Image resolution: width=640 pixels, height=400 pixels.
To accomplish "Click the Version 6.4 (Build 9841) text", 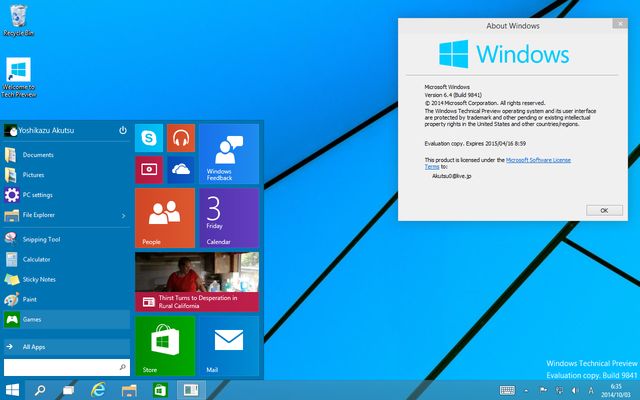I will (x=453, y=95).
